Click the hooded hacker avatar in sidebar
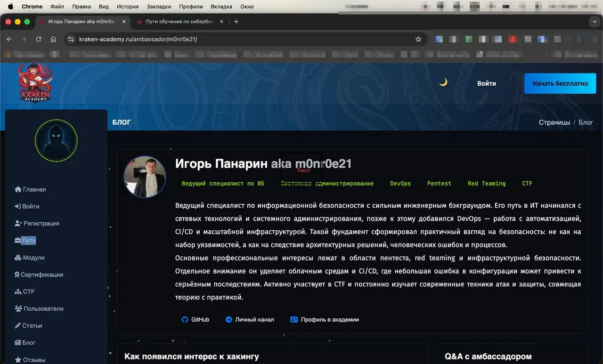 click(x=56, y=141)
